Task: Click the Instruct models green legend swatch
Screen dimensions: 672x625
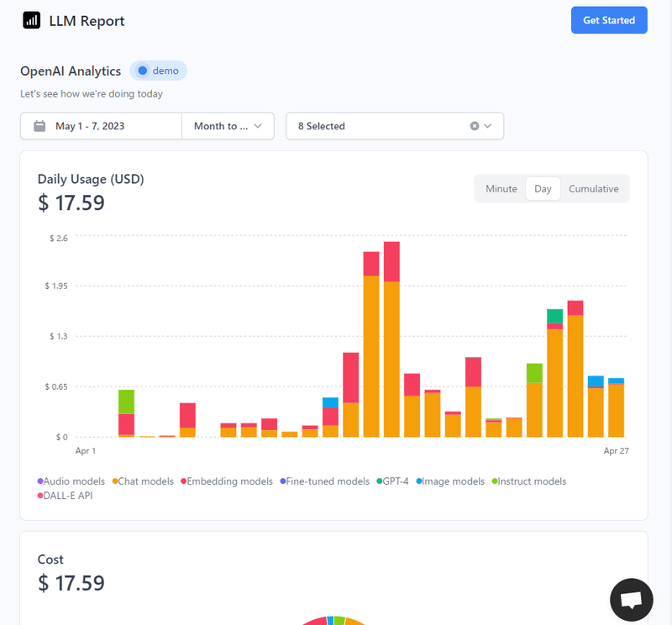Action: [x=496, y=481]
